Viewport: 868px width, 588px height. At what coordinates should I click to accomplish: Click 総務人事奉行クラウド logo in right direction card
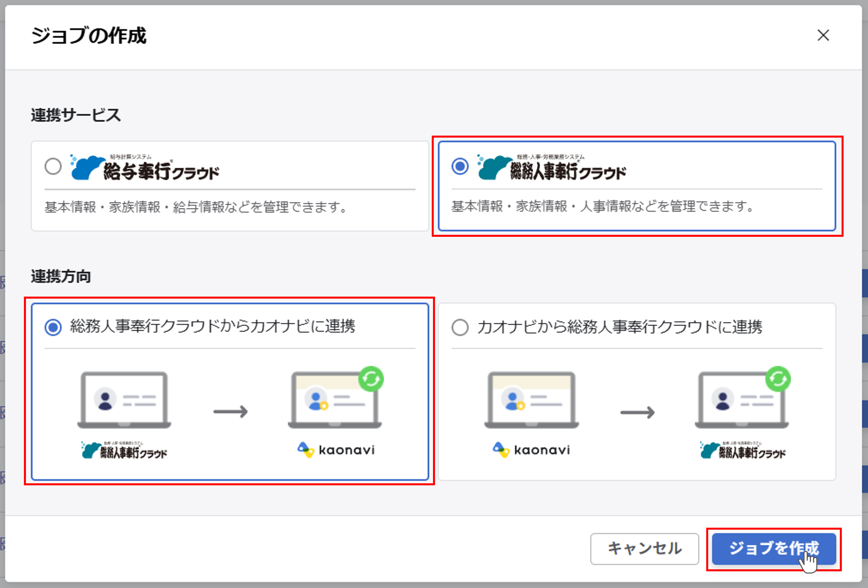tap(743, 450)
